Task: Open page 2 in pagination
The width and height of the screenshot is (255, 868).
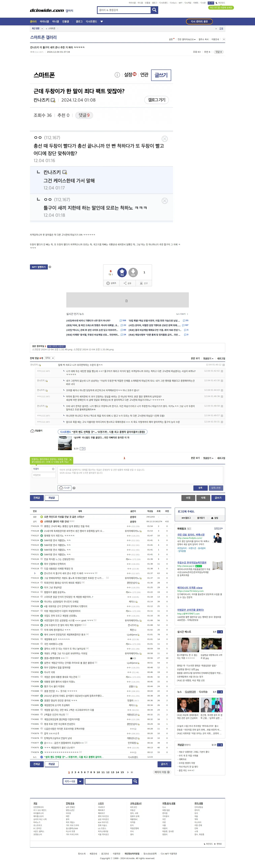Action: tap(72, 772)
